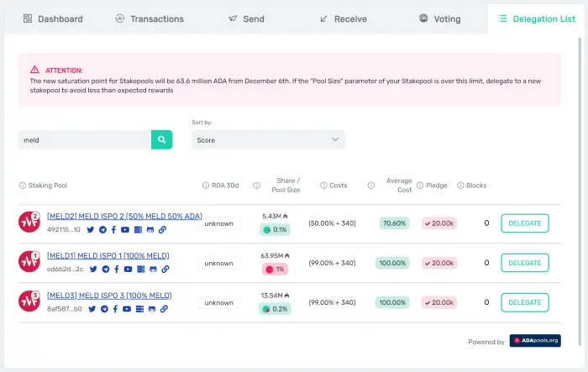This screenshot has height=372, width=588.
Task: Open the Sort by Score dropdown
Action: pos(268,140)
